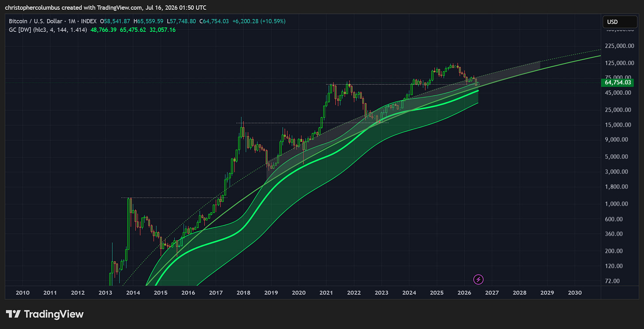Click the close value C64,754.03

coord(214,21)
